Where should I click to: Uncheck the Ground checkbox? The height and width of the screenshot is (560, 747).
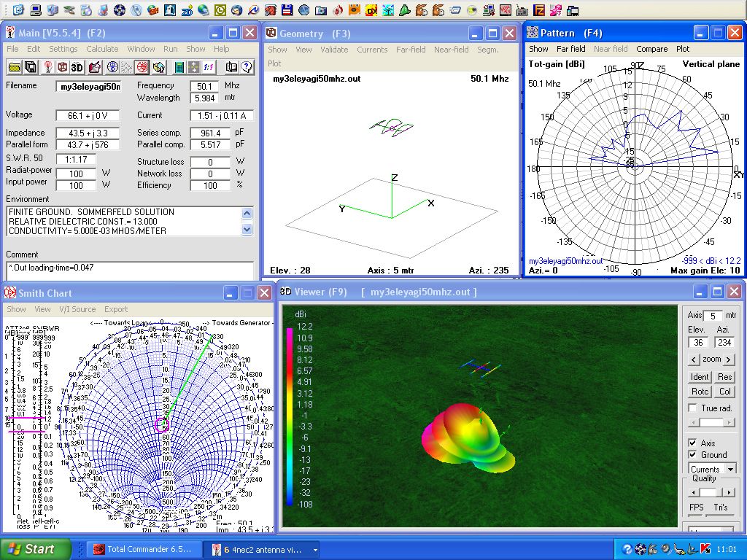tap(693, 455)
